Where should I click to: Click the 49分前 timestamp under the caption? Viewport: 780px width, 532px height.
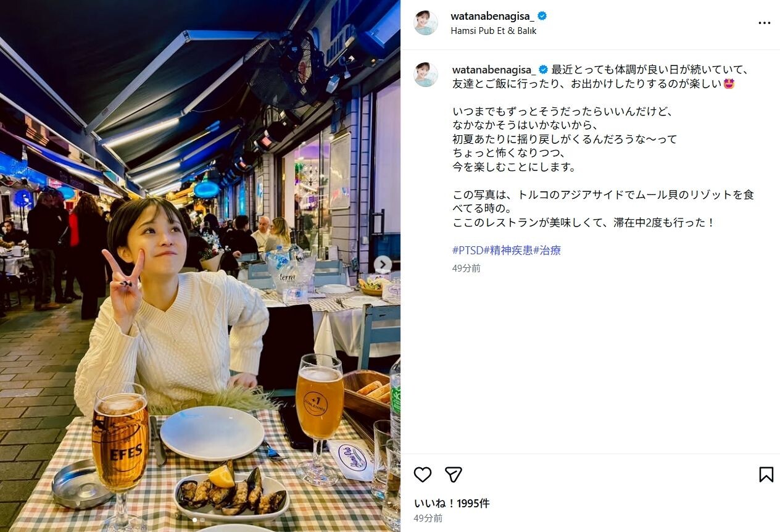467,268
